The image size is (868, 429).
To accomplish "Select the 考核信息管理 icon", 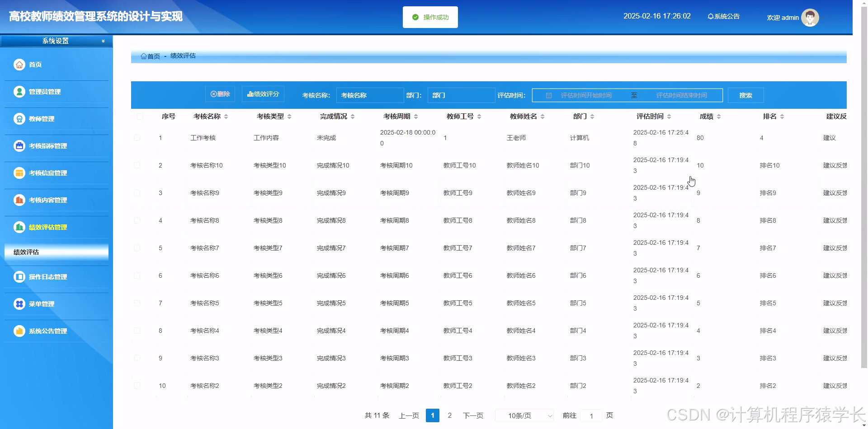I will click(x=19, y=173).
